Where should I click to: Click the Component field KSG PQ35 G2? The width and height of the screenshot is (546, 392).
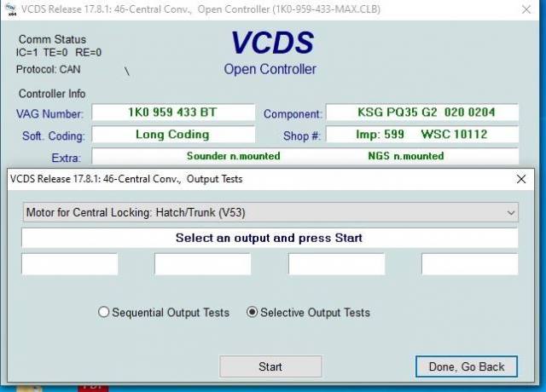coord(421,112)
